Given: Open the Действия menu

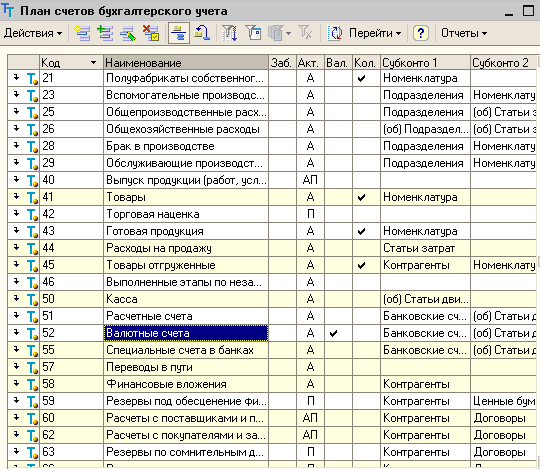Looking at the screenshot, I should click(x=33, y=33).
